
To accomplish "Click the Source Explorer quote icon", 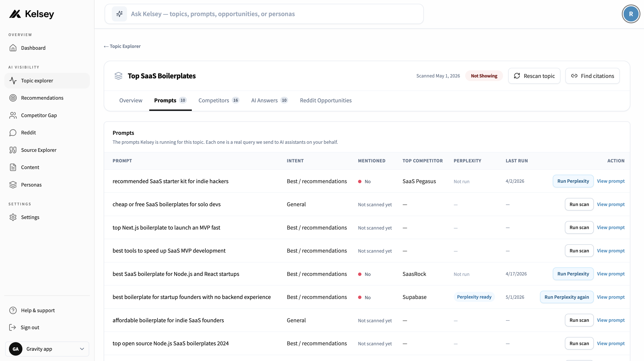I will click(13, 150).
